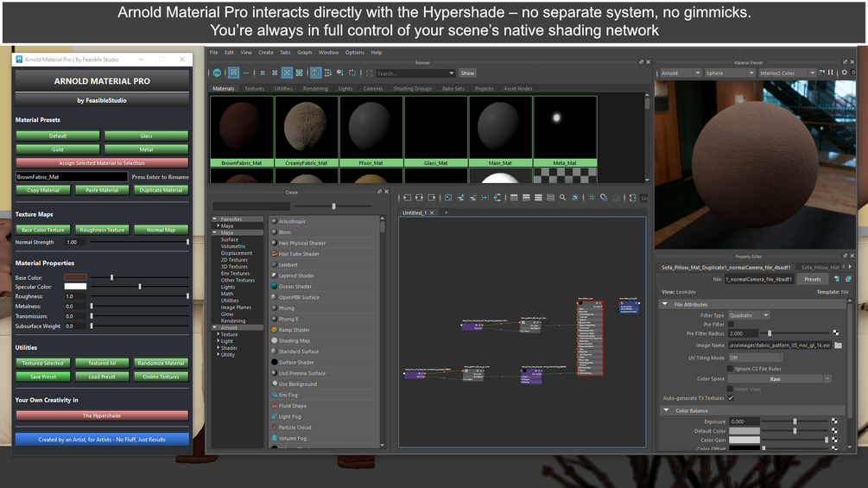Click the Ocean Shader icon in Create list

point(274,286)
